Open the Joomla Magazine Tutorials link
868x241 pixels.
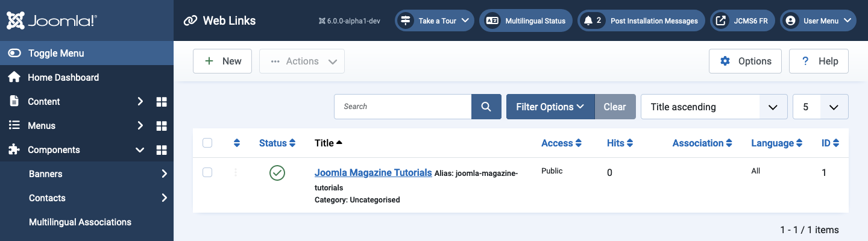tap(373, 172)
